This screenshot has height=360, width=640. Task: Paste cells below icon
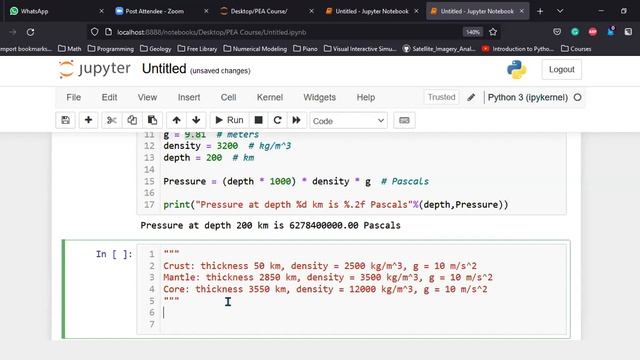(x=152, y=120)
